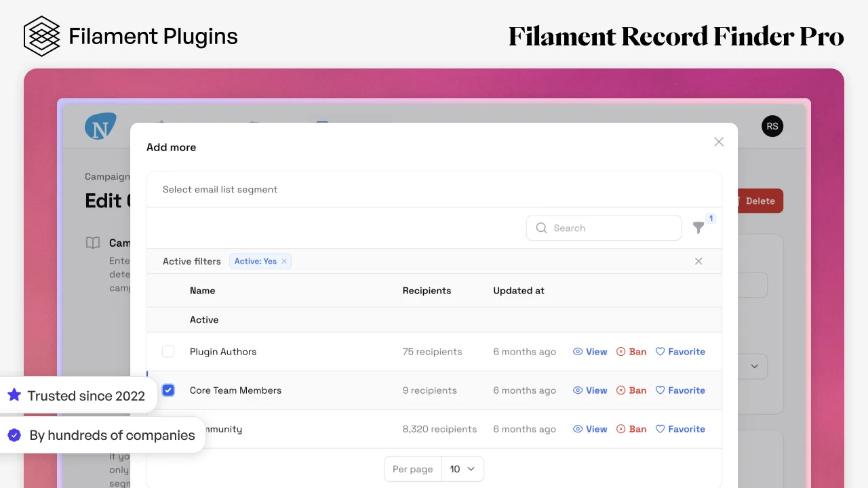Sort by the Updated at column

[x=519, y=291]
